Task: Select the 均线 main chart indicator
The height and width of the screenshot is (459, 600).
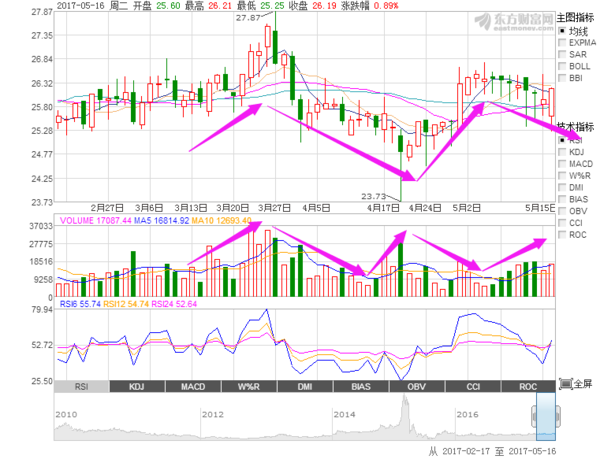Action: tap(562, 31)
